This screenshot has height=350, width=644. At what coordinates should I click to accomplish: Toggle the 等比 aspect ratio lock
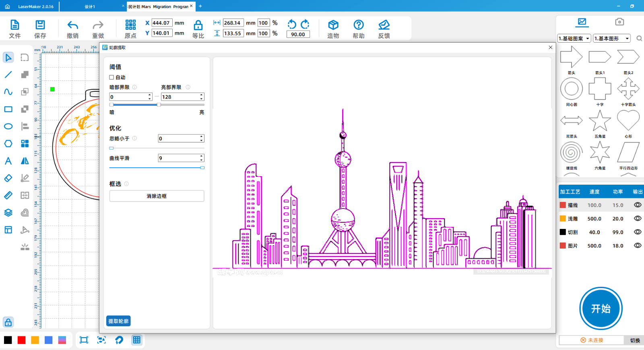[198, 25]
